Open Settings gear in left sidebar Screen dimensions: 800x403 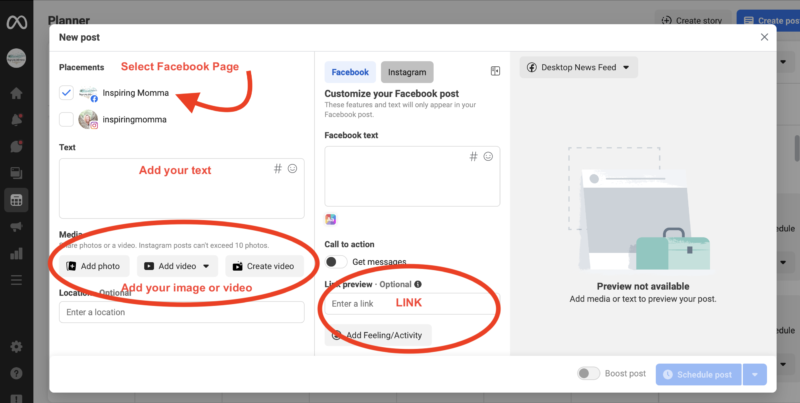pyautogui.click(x=16, y=347)
